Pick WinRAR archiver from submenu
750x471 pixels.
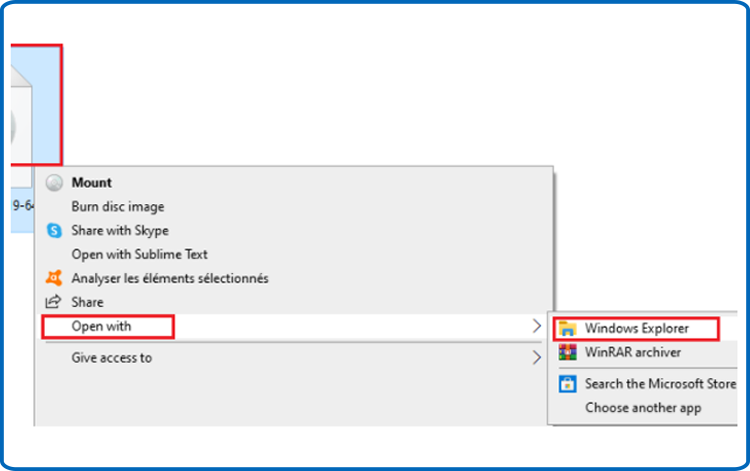tap(633, 352)
